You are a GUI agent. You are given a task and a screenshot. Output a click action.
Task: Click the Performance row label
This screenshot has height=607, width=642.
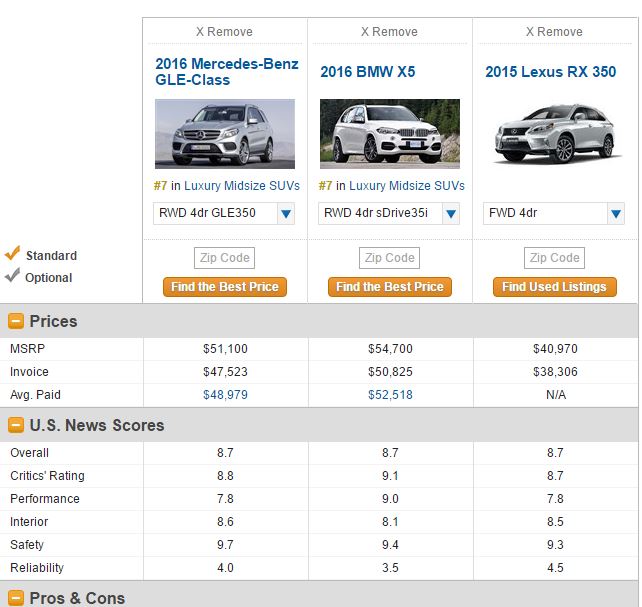(x=45, y=499)
